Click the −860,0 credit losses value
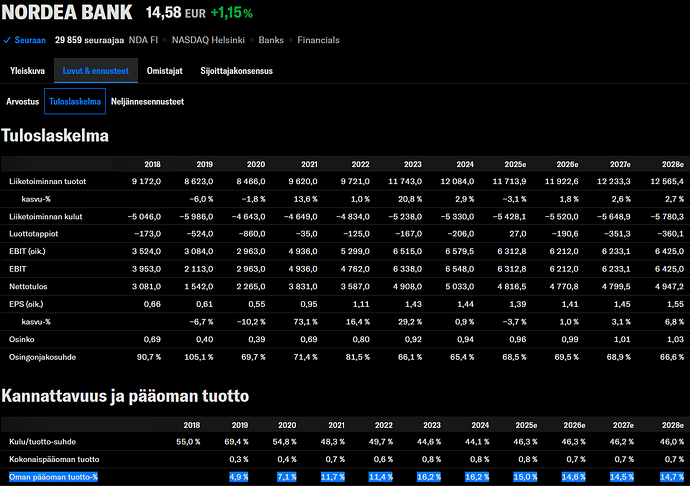This screenshot has width=690, height=486. pyautogui.click(x=251, y=234)
